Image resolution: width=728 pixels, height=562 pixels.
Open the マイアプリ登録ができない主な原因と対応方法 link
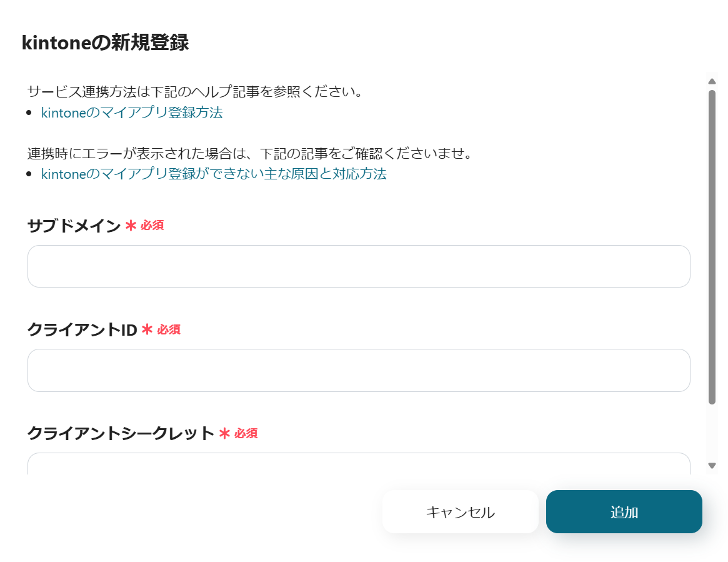(214, 174)
